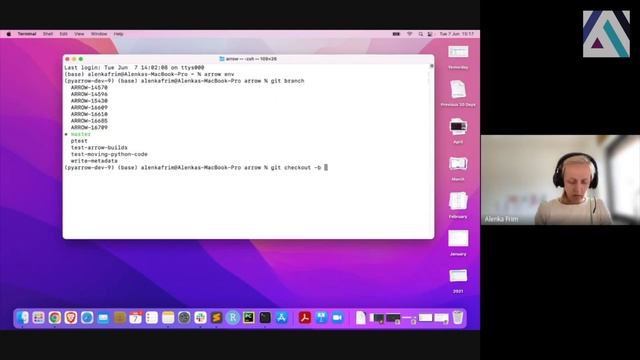The image size is (640, 360).
Task: Open the document stack in the Dock
Action: (361, 318)
